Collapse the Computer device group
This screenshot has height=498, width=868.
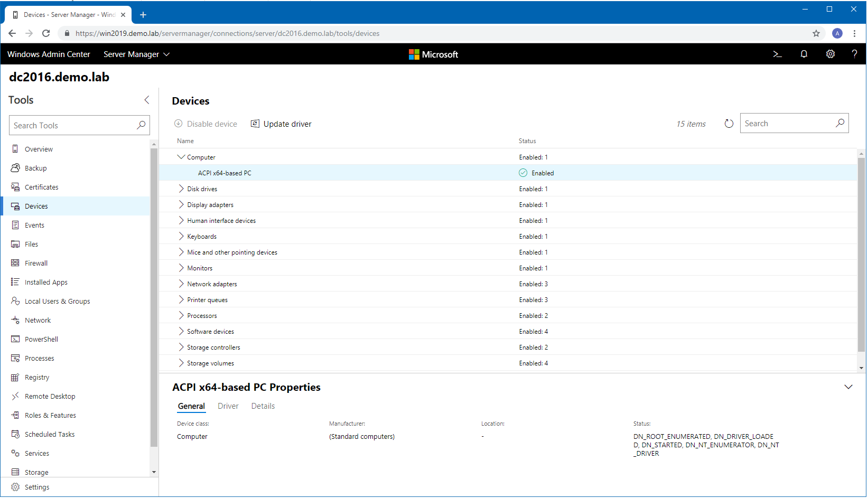(x=181, y=157)
